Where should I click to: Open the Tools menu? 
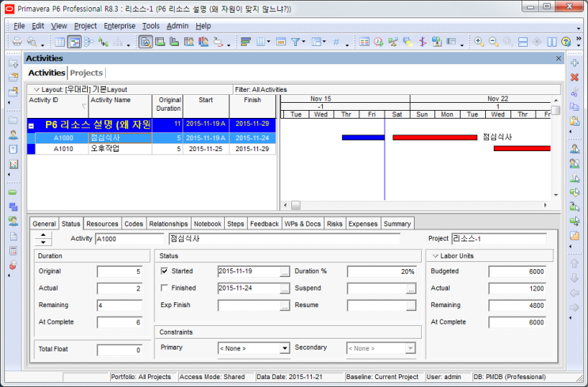[150, 26]
